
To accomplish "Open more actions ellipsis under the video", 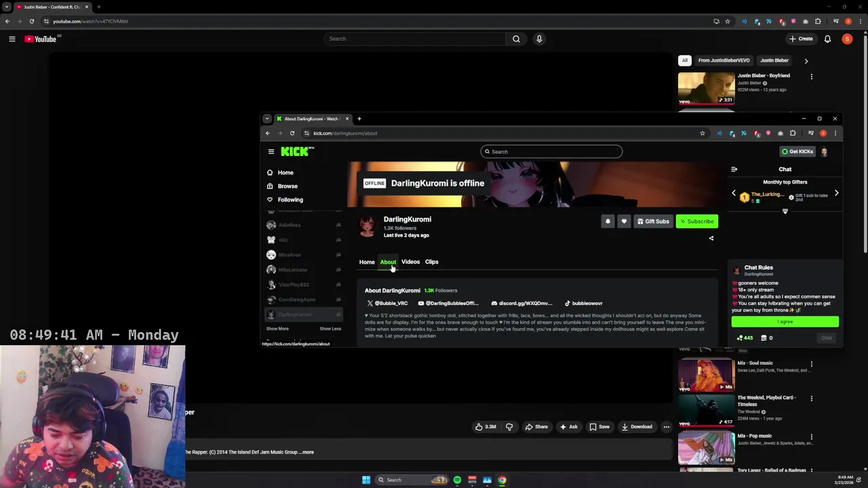I will pos(666,427).
